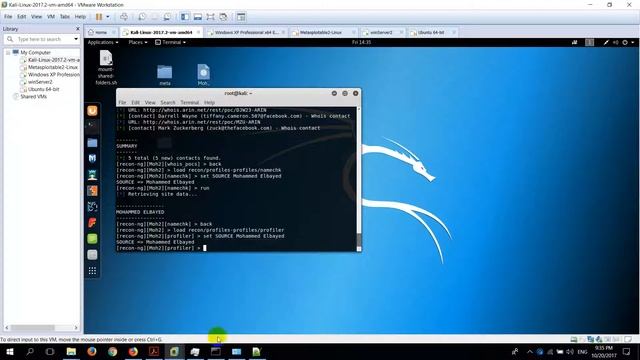Select winServer2 in the library tree

click(x=40, y=82)
